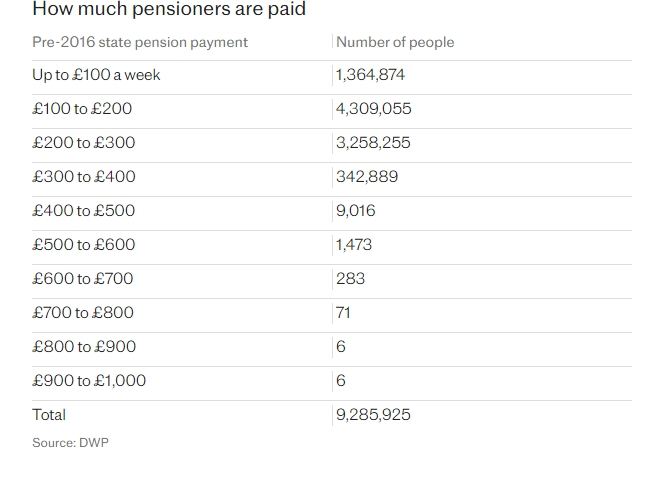669x484 pixels.
Task: Click the value 4,309,055
Action: tap(373, 109)
